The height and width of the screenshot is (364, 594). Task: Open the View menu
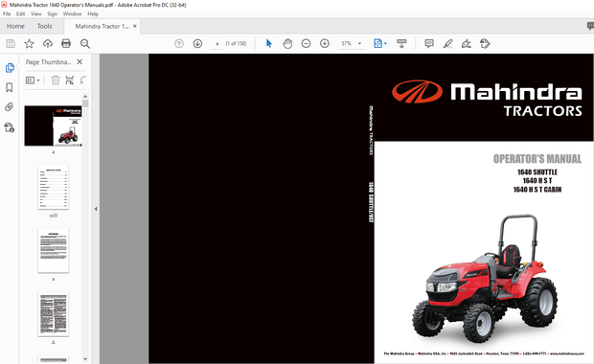click(x=36, y=13)
